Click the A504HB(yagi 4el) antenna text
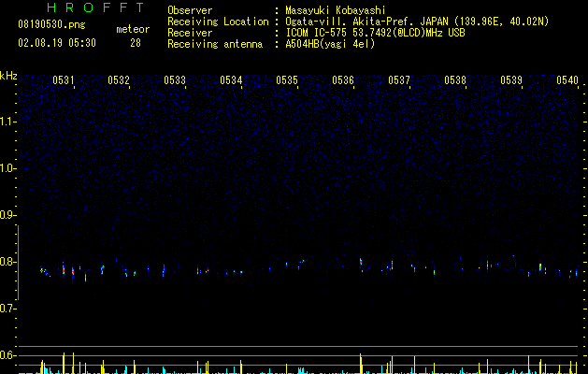The image size is (588, 374). [330, 44]
